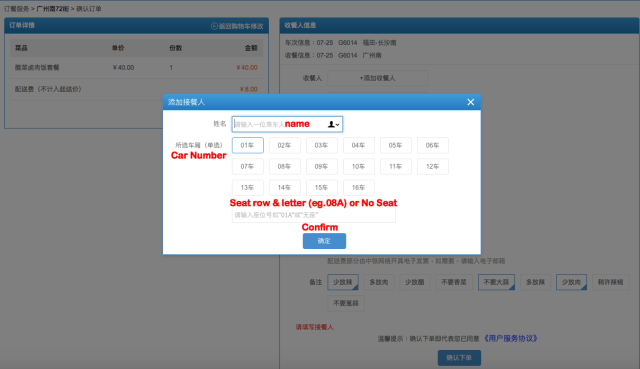Click 返回购物车修改 link in order details
This screenshot has width=640, height=369.
click(237, 26)
